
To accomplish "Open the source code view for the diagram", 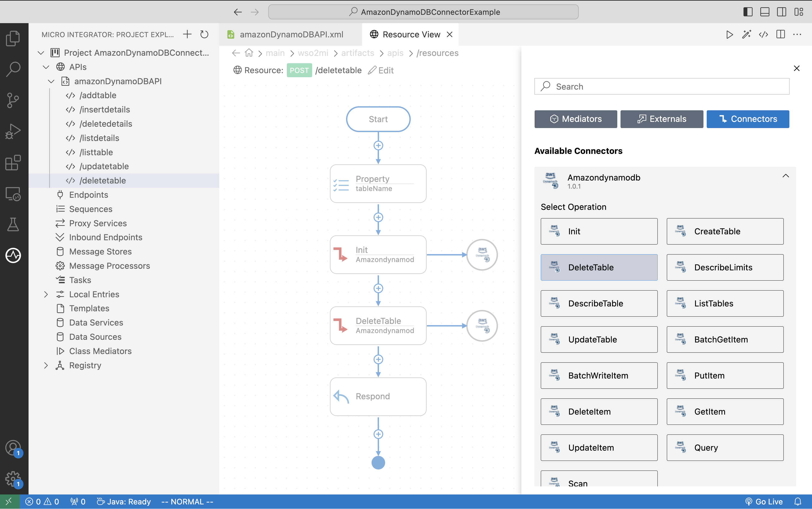I will [764, 34].
